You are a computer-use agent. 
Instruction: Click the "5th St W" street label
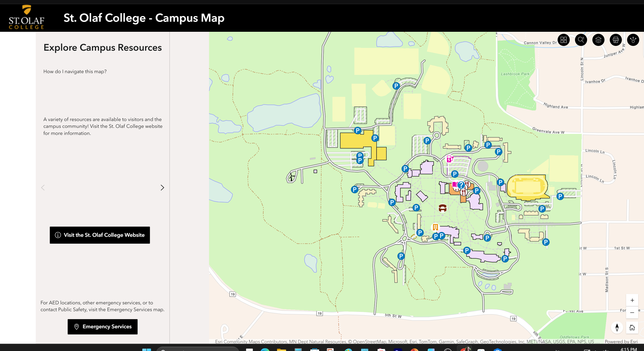393,316
